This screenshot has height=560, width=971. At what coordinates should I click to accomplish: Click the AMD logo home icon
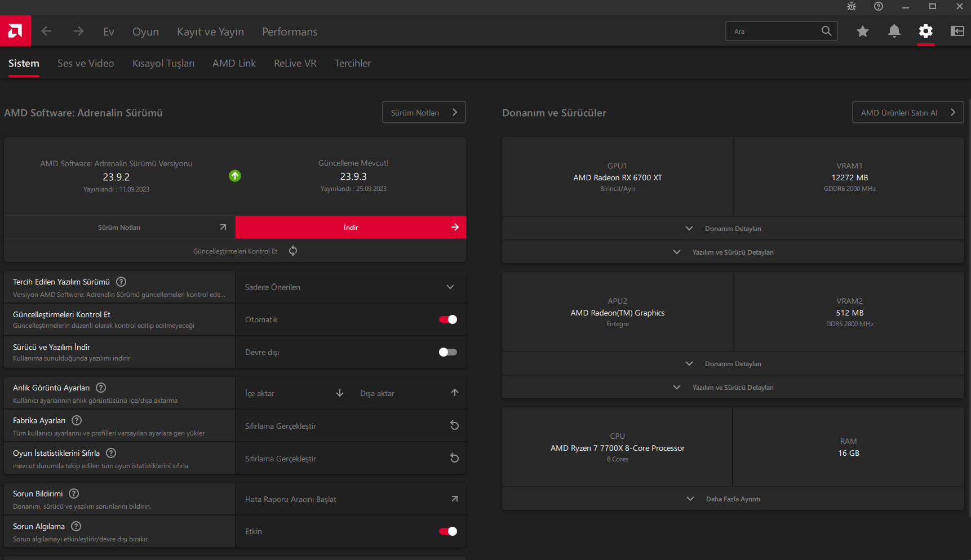pos(15,31)
